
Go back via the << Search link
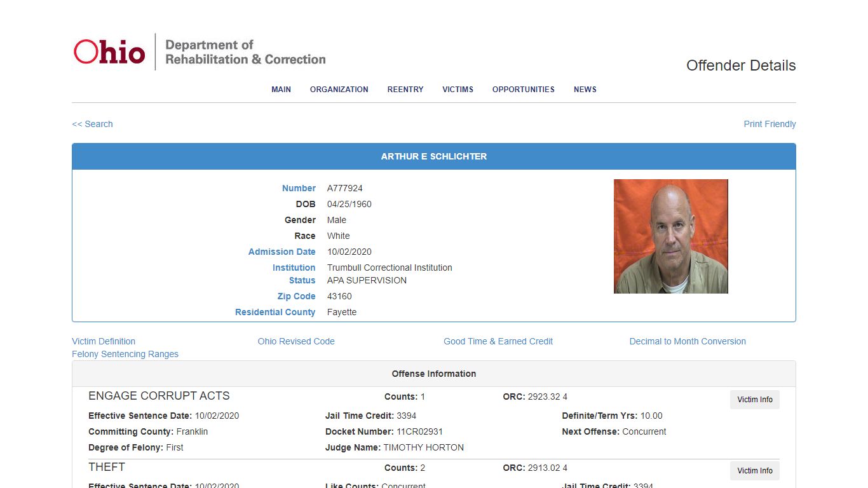[92, 124]
